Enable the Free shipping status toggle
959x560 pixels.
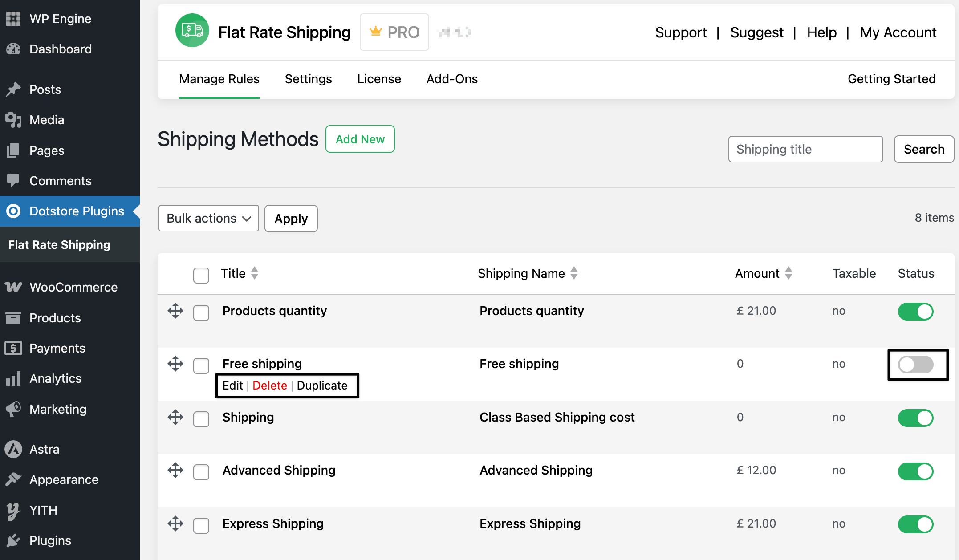point(915,365)
